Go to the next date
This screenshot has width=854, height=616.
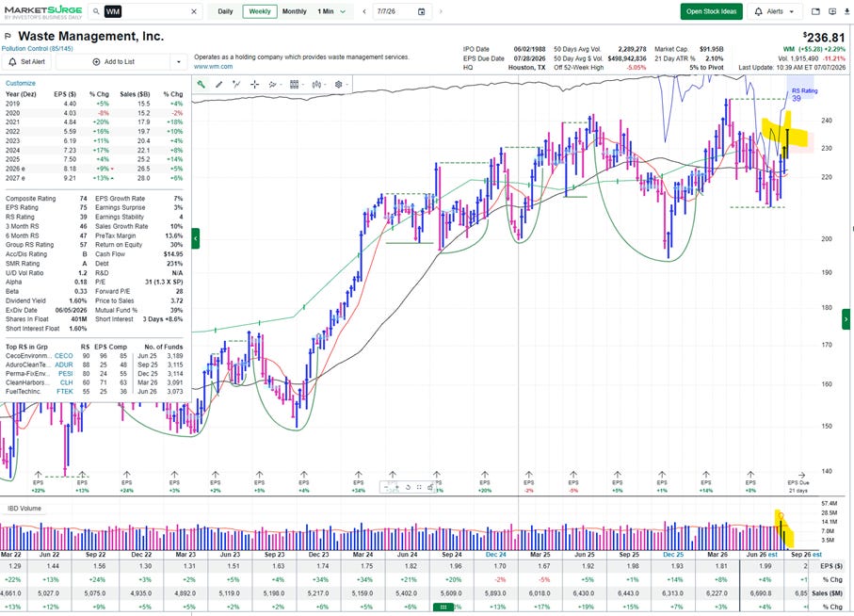click(441, 11)
